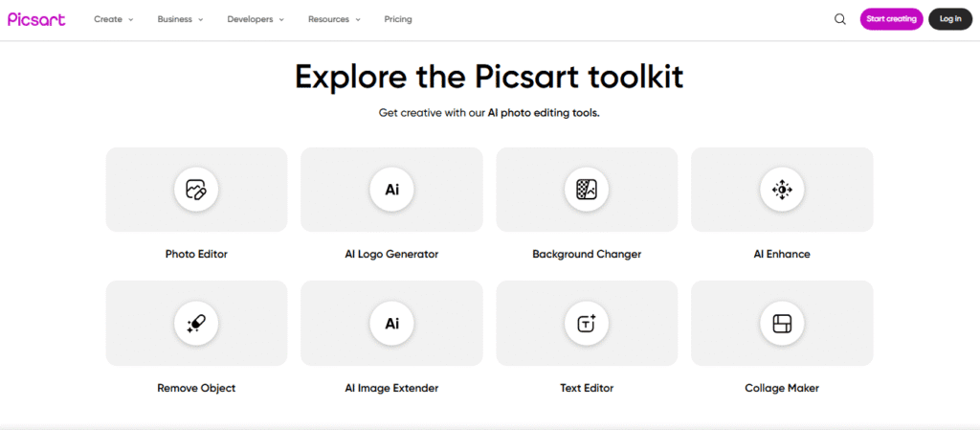Expand the Business menu chevron
The image size is (980, 430).
pyautogui.click(x=201, y=20)
